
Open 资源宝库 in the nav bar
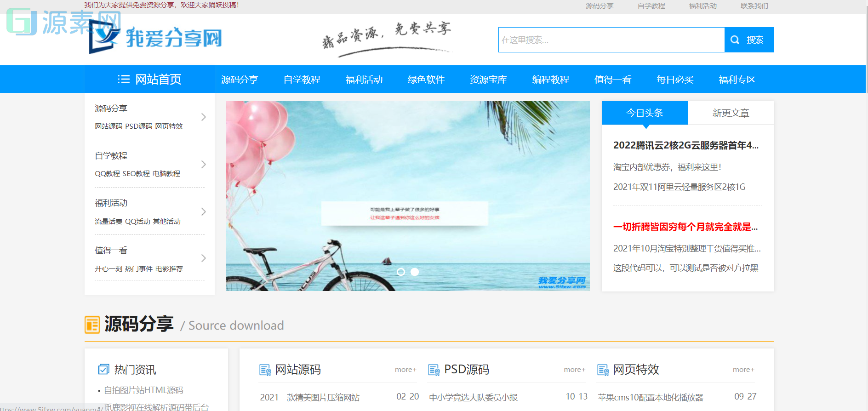point(488,79)
